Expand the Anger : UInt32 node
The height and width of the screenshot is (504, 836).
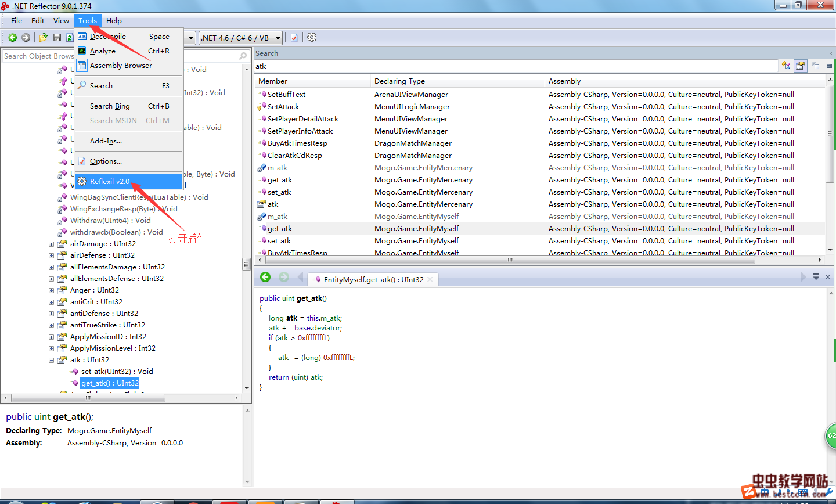pos(51,290)
